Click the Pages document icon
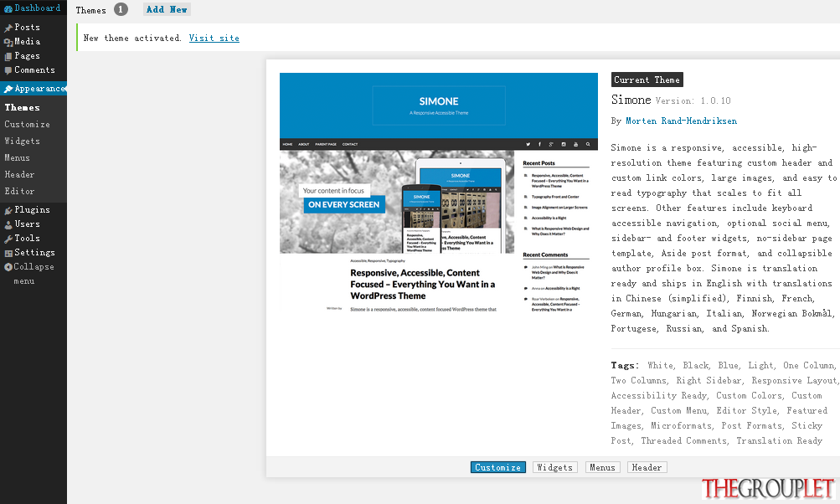840x504 pixels. [x=8, y=56]
